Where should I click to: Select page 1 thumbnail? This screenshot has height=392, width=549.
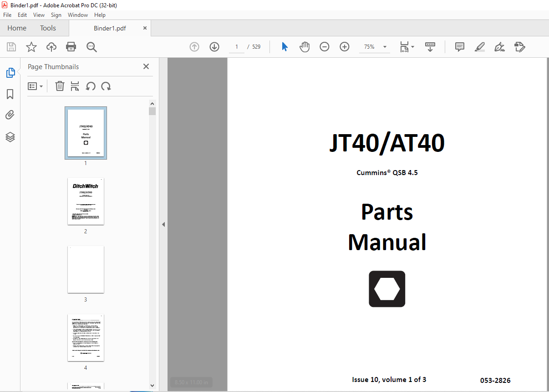point(86,133)
